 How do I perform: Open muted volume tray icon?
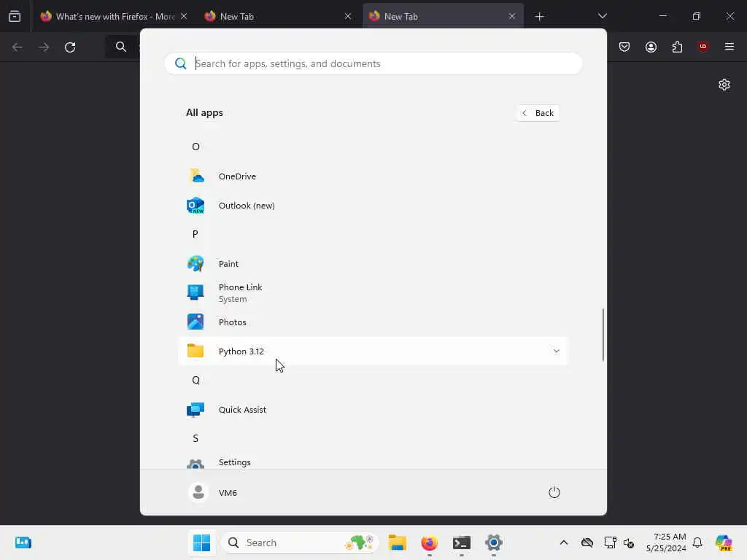pyautogui.click(x=628, y=542)
